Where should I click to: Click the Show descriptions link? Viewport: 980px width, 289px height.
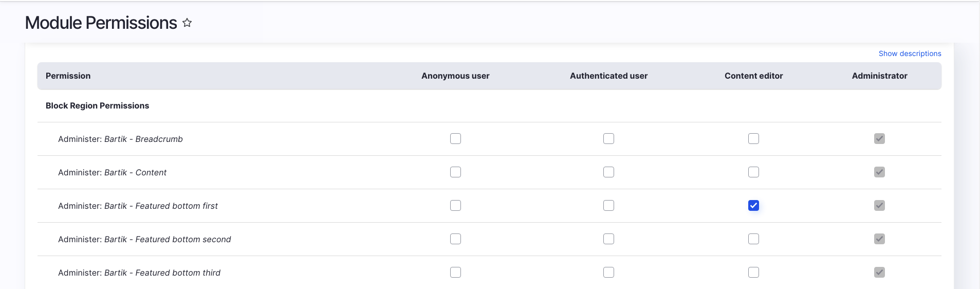click(x=910, y=53)
